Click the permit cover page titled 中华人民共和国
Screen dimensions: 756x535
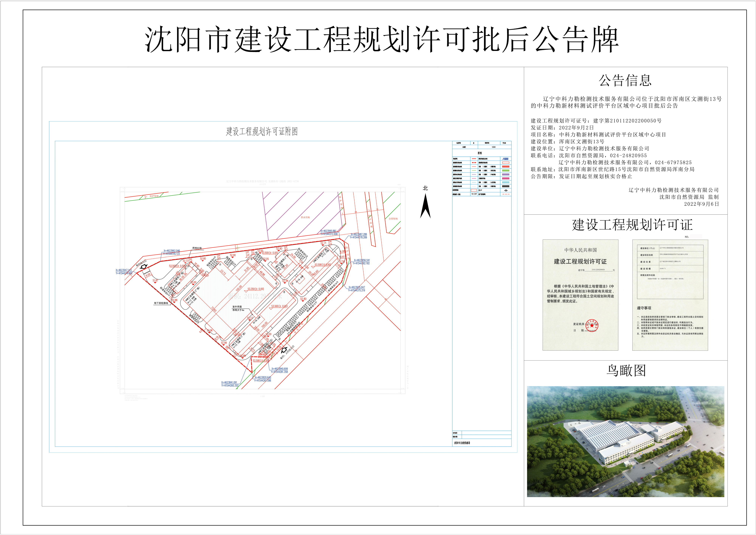(x=580, y=295)
